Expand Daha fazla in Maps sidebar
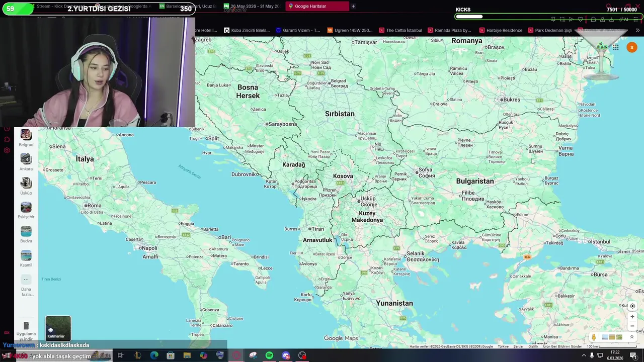644x362 pixels. [x=26, y=286]
